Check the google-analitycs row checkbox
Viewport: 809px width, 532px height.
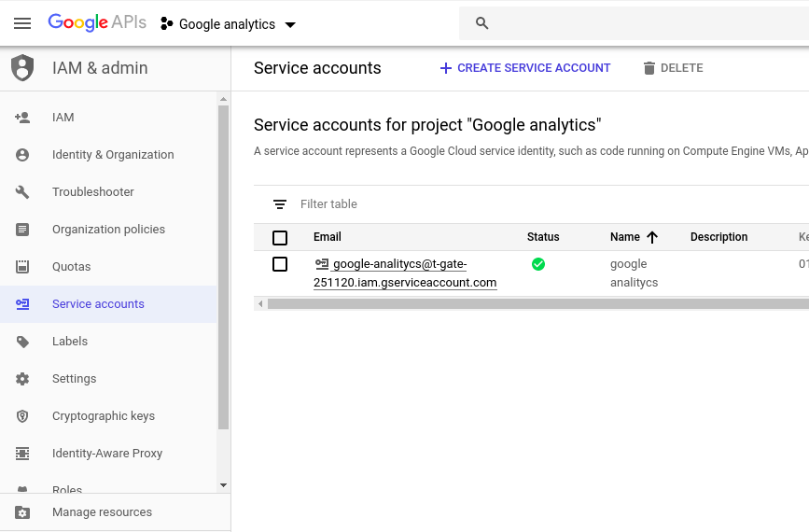click(x=280, y=264)
